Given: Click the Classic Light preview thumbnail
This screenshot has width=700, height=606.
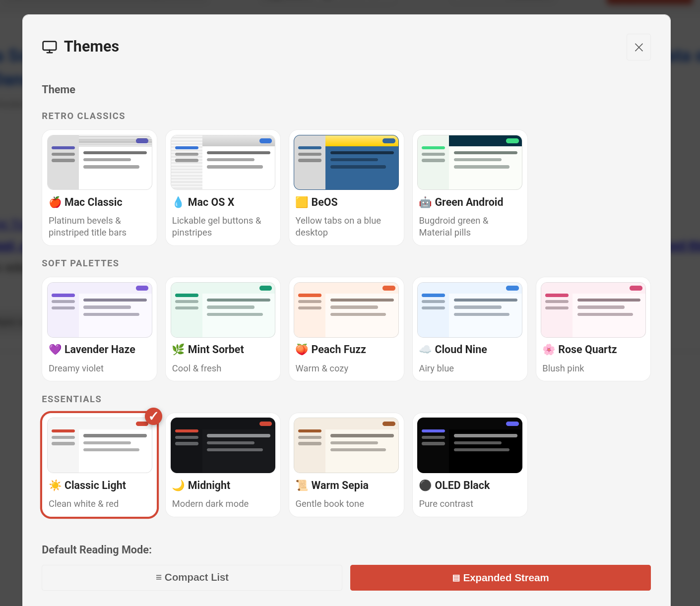Looking at the screenshot, I should (100, 445).
